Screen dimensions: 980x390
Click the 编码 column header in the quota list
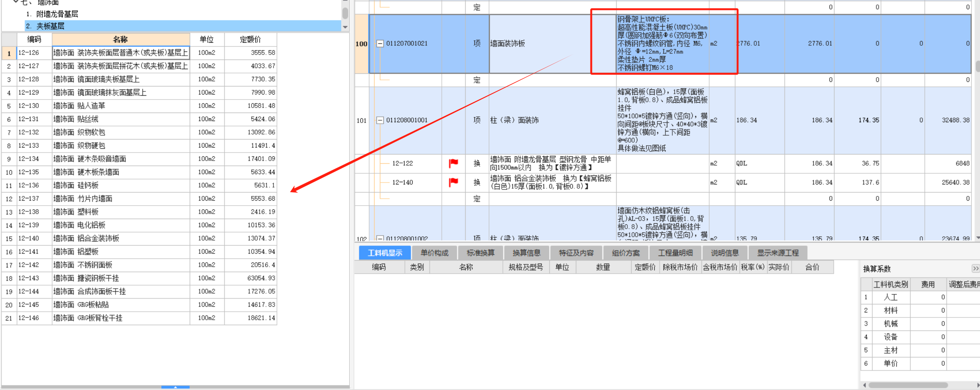click(34, 39)
